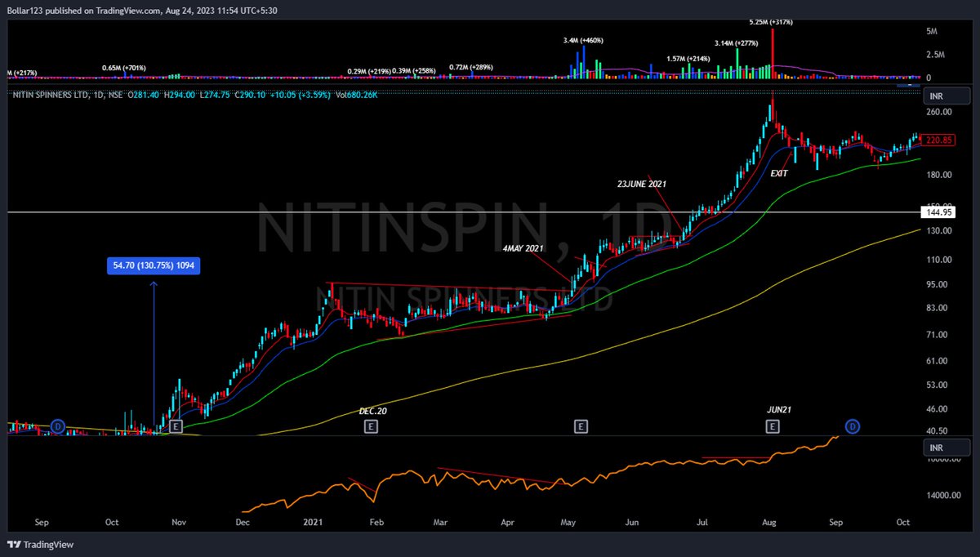Click the 40.50 price scale label
This screenshot has width=980, height=557.
click(938, 430)
